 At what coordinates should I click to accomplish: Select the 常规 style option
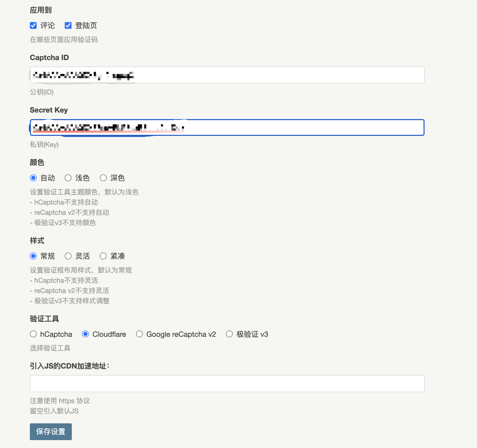(33, 256)
